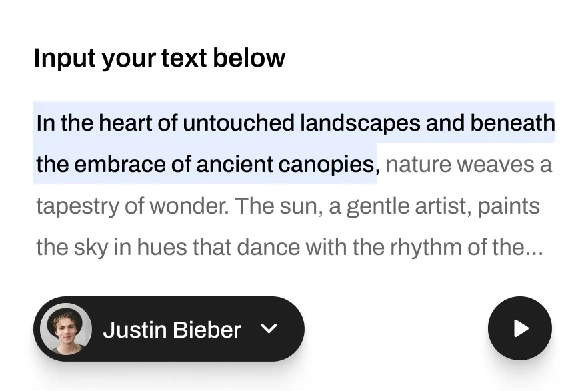
Task: Click the voice avatar thumbnail
Action: tap(65, 329)
